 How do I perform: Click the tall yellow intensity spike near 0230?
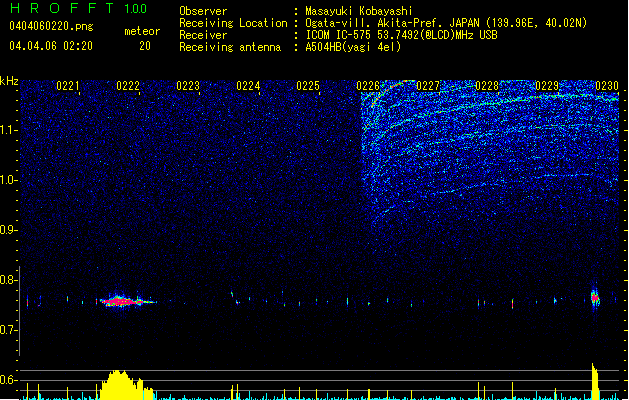click(595, 382)
